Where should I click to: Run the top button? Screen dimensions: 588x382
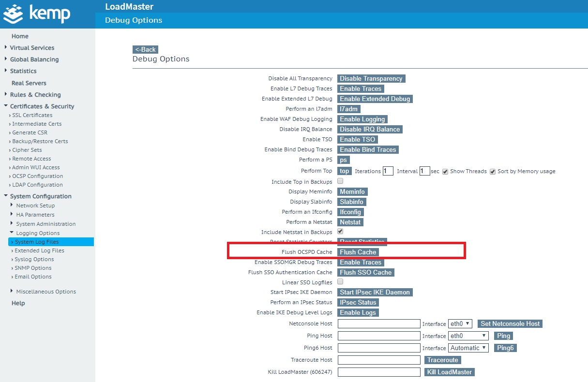pos(345,171)
